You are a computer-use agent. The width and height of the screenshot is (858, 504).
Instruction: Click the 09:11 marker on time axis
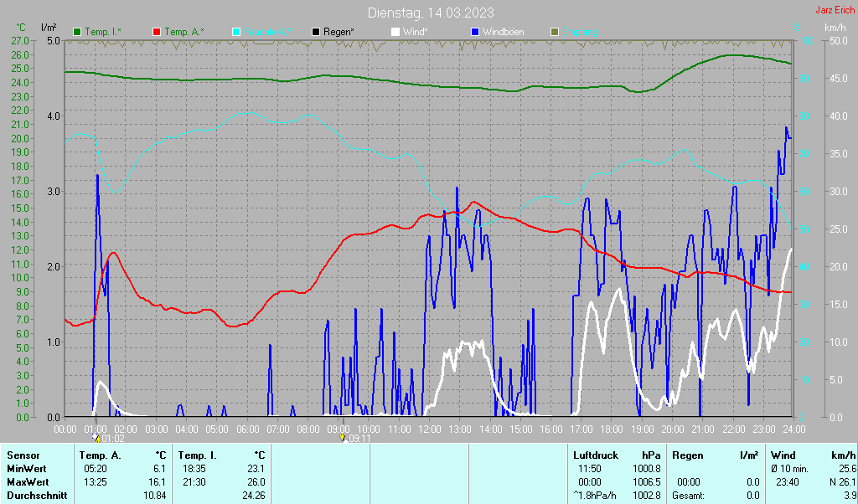point(342,438)
